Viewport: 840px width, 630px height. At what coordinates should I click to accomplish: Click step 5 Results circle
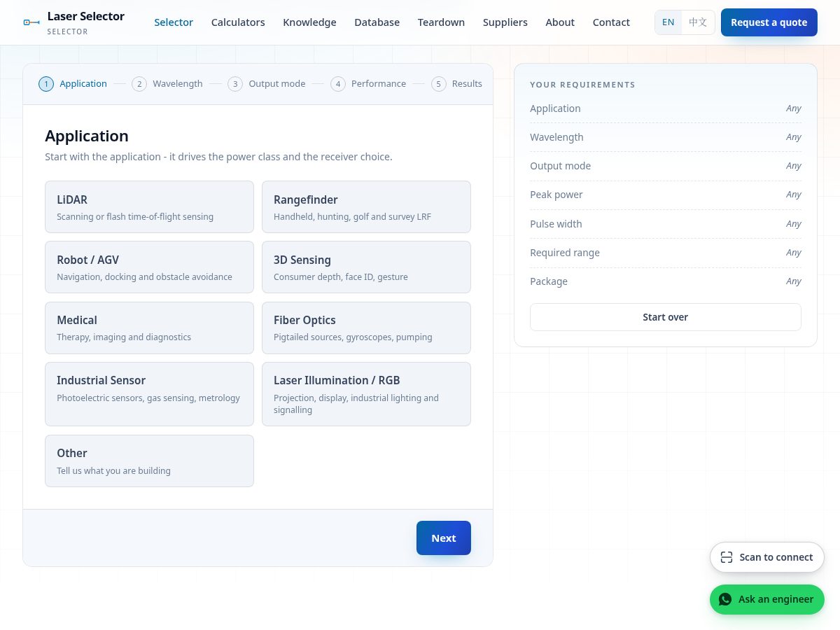[439, 84]
